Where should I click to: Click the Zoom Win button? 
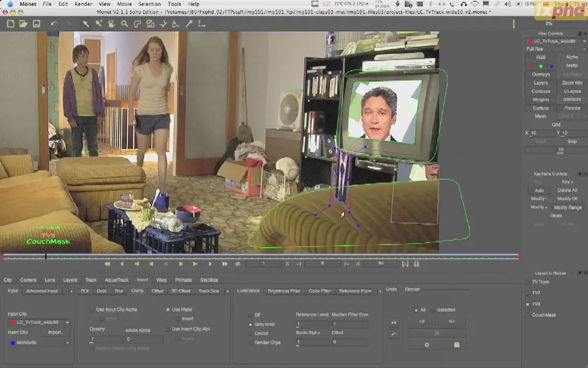point(572,83)
